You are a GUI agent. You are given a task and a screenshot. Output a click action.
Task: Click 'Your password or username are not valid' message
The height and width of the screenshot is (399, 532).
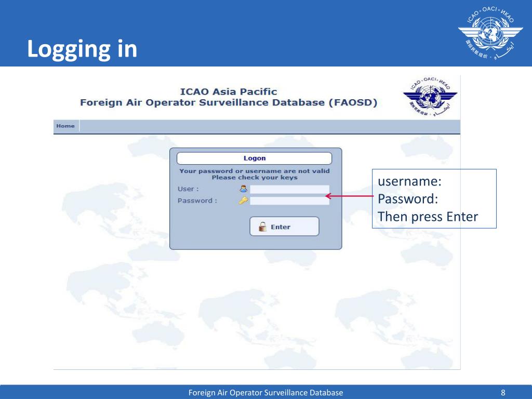255,171
